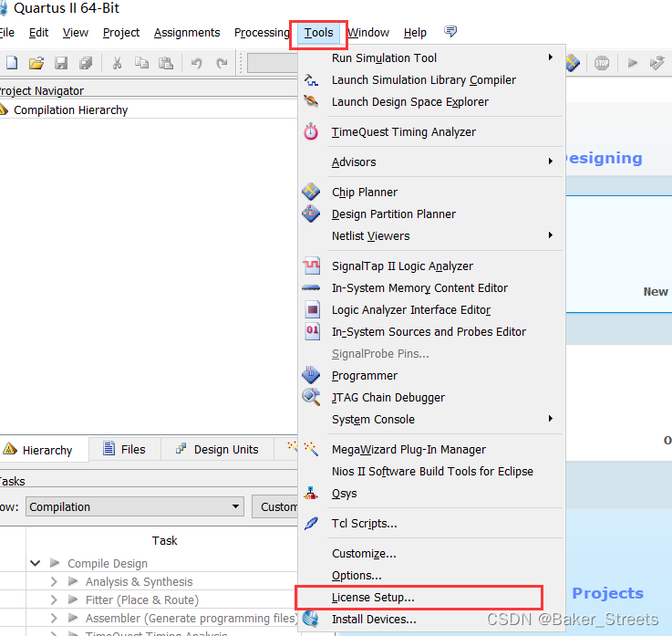This screenshot has height=636, width=672.
Task: Click the Install Devices globe icon
Action: [x=311, y=619]
